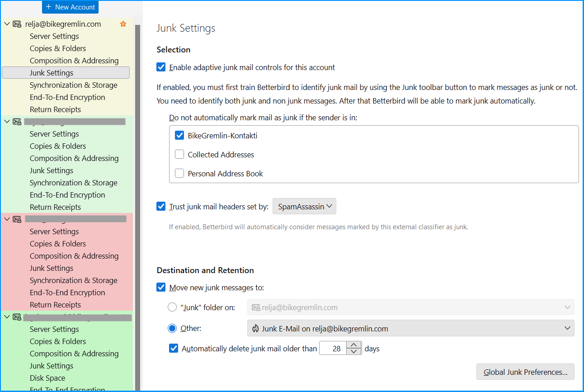
Task: Open Return Receipts in the red account
Action: [55, 305]
